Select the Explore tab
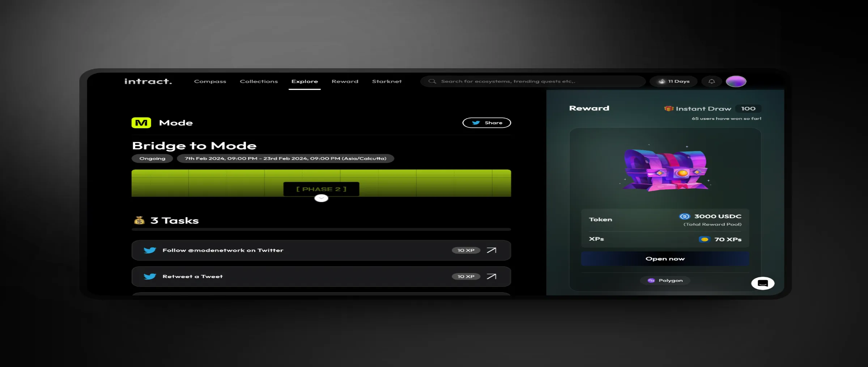Viewport: 868px width, 367px height. click(x=305, y=81)
